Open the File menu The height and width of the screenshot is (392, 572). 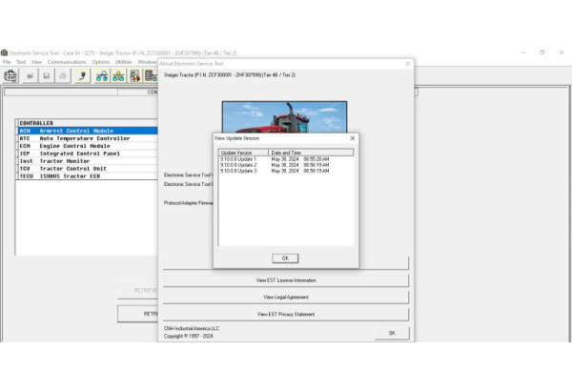click(7, 61)
